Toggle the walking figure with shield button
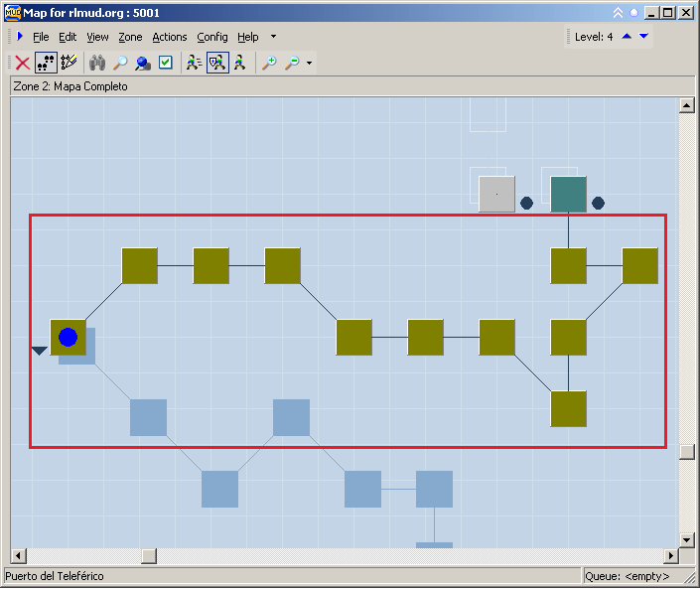The image size is (700, 590). pos(217,63)
